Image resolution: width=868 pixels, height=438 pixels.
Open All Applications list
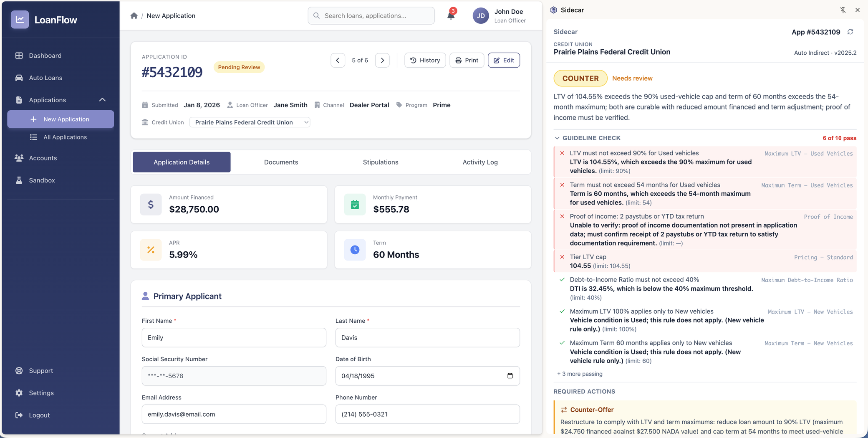pos(61,137)
